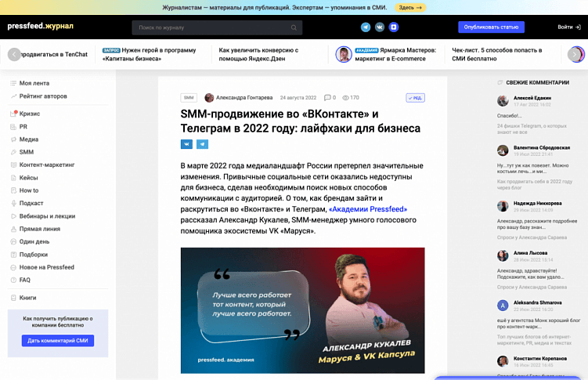Select the «Медиа» category

coord(28,139)
